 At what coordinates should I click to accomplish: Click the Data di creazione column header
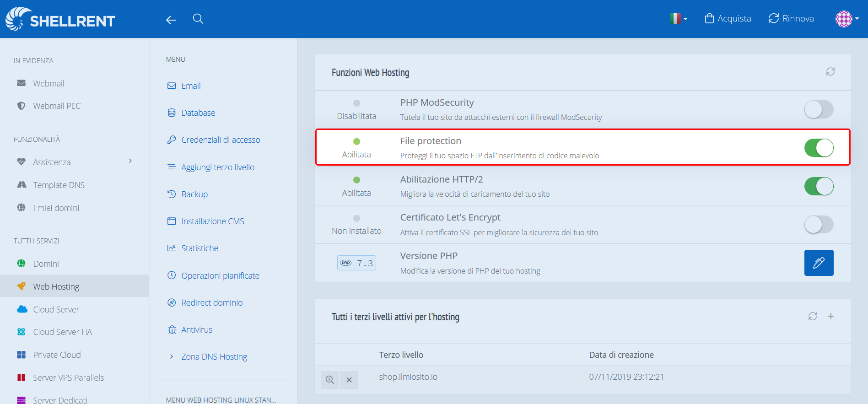(x=621, y=355)
